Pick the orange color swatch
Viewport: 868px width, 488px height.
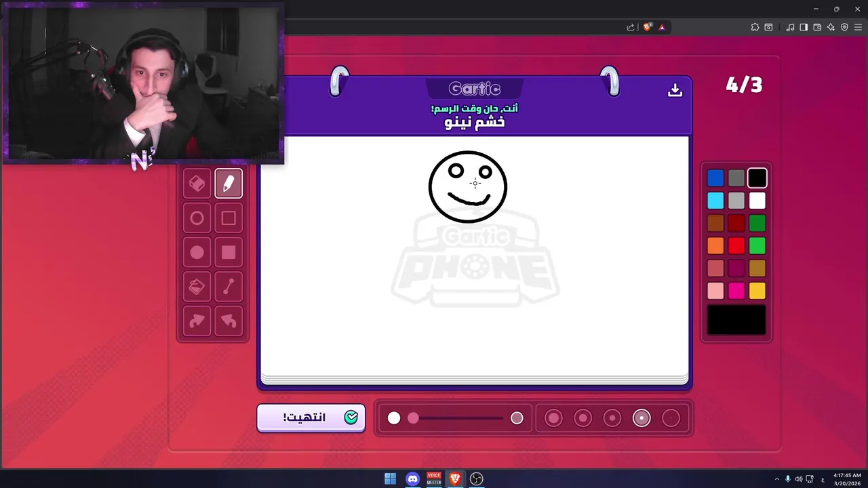click(x=715, y=245)
